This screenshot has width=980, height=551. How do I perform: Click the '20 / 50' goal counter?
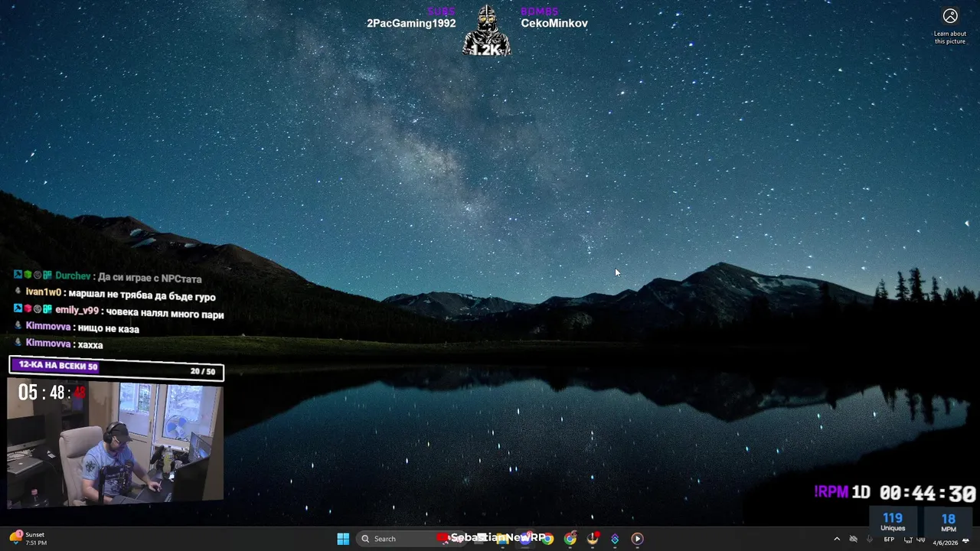(203, 371)
